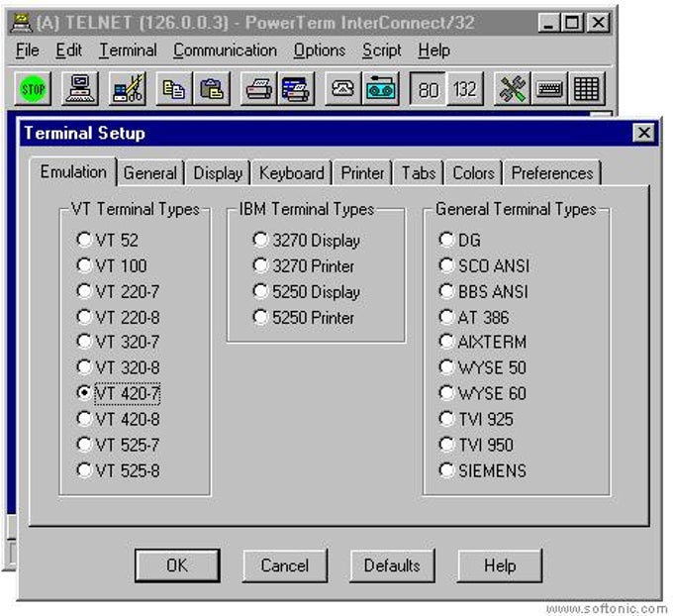Choose VT 525-8 emulation
This screenshot has height=616, width=673.
[84, 470]
